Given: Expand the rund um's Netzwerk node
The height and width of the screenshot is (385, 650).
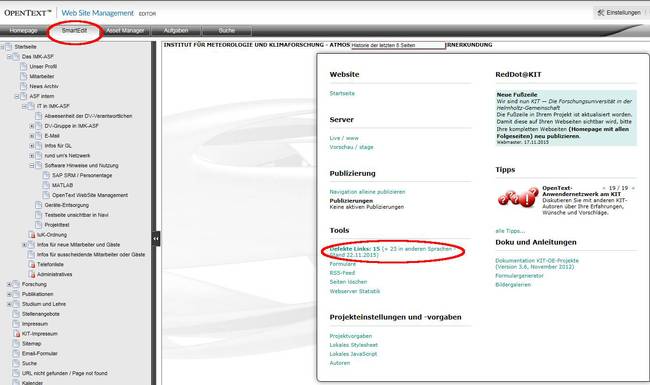Looking at the screenshot, I should (x=32, y=156).
